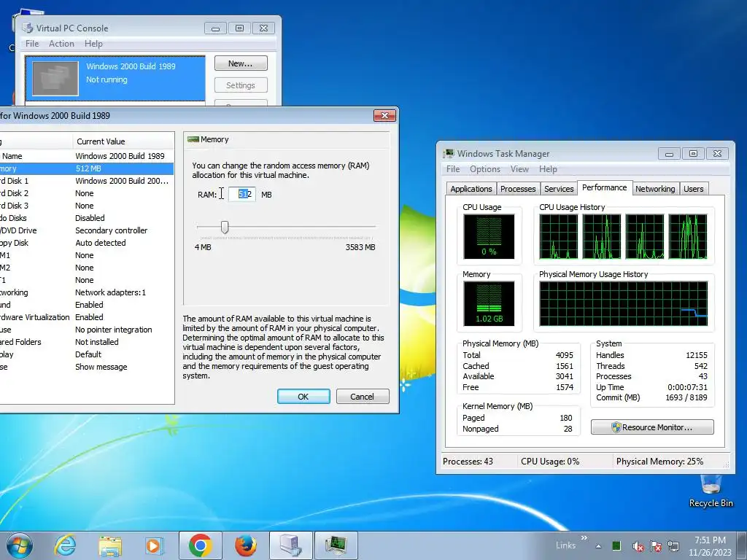Open Action menu in Virtual PC Console
The height and width of the screenshot is (560, 747).
click(x=61, y=43)
